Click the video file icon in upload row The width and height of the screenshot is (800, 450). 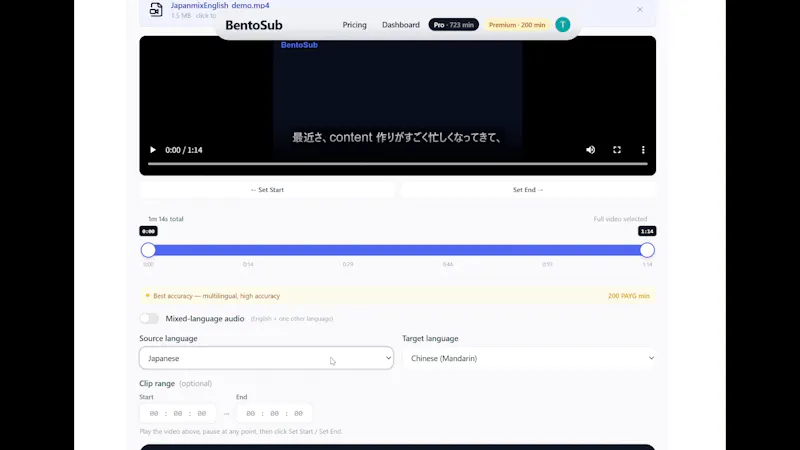[156, 9]
